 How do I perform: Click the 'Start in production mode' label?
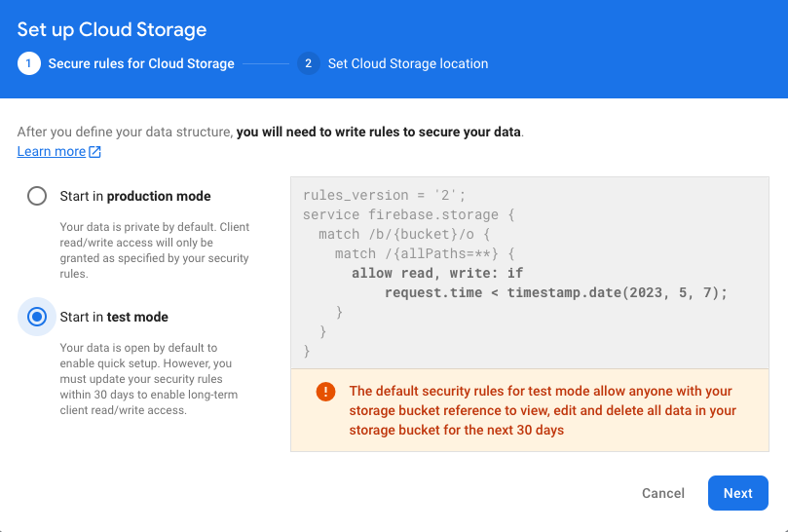[x=135, y=196]
